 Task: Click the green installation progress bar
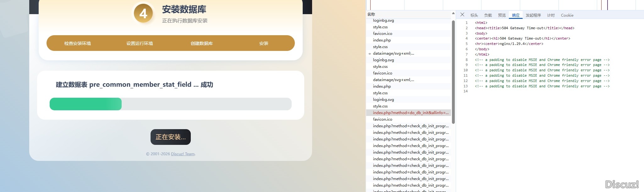85,104
